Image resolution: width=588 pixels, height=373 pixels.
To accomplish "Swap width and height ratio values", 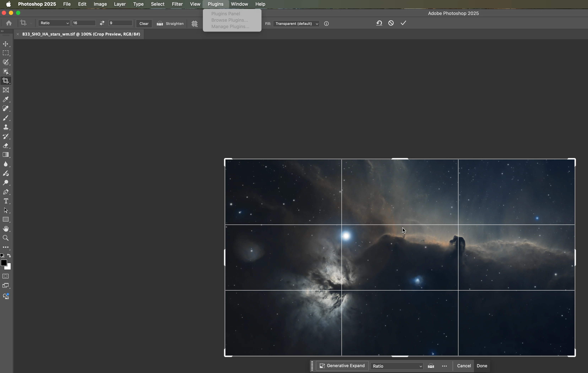I will (102, 23).
